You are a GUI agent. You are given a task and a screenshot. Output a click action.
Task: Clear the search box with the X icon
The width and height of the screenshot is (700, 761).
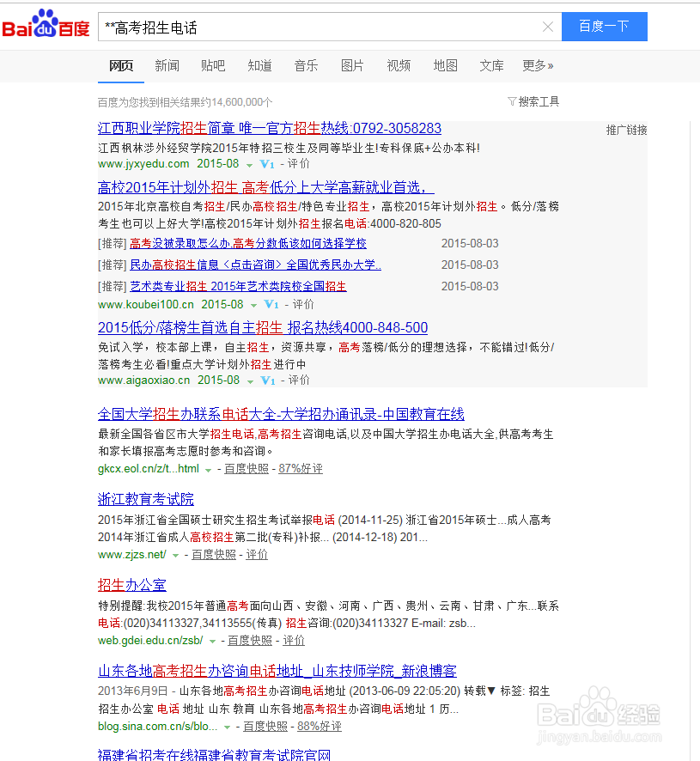[548, 27]
